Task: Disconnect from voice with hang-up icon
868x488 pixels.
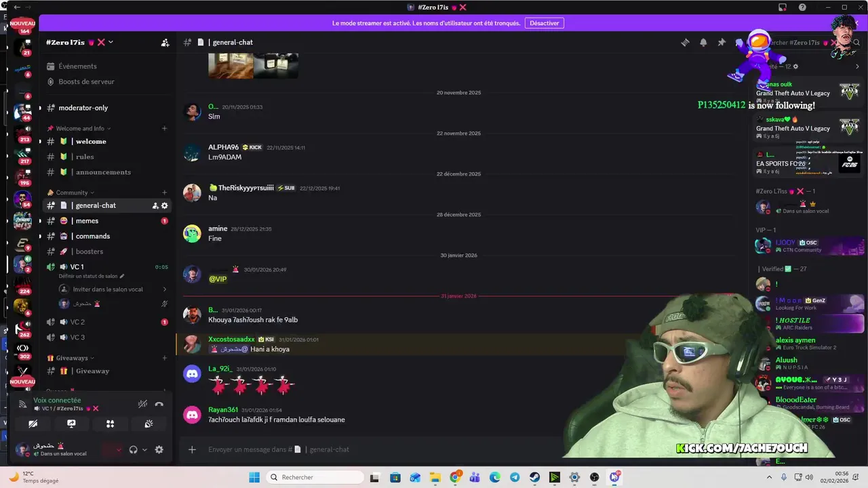Action: pos(159,404)
